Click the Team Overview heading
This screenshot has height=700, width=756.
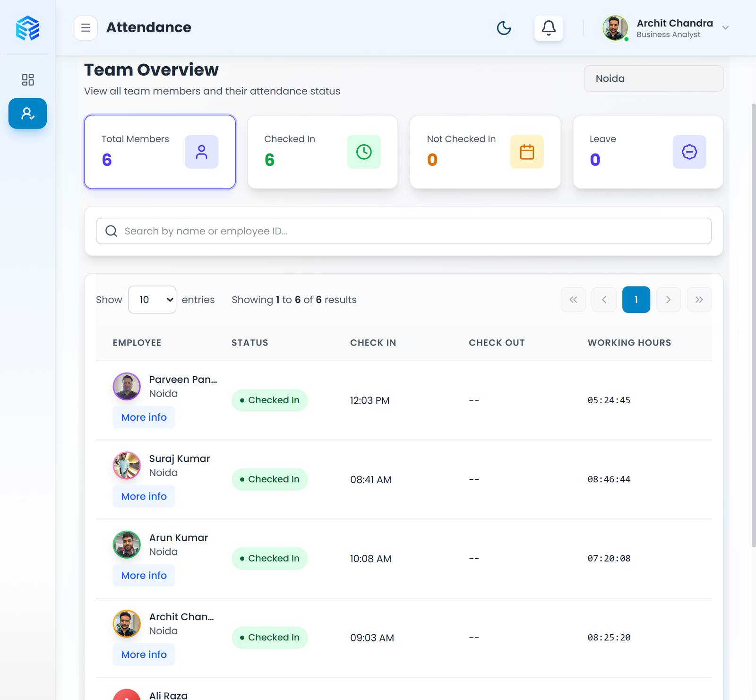click(x=151, y=70)
